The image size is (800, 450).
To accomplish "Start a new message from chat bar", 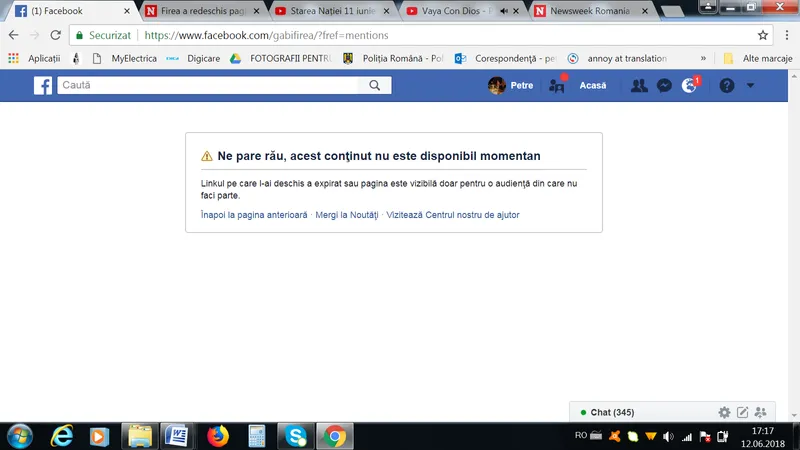I will [x=742, y=412].
